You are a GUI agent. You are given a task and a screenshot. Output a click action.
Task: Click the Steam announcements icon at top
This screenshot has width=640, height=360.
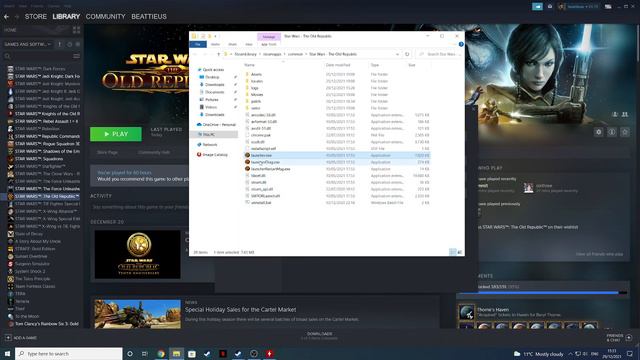point(538,7)
